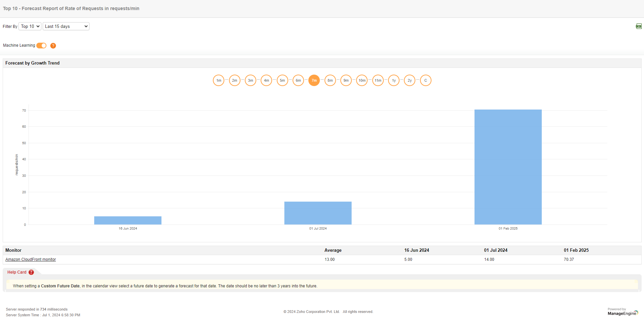
Task: Select the C custom forecast date option
Action: point(425,80)
